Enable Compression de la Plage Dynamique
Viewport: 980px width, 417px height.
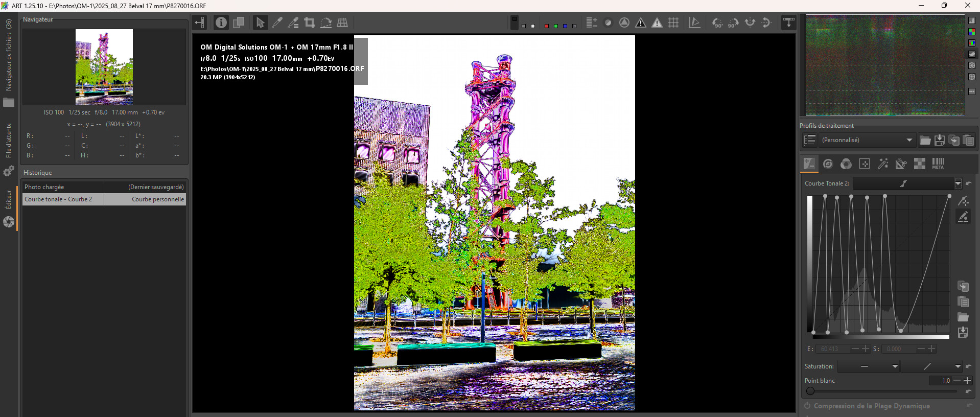[x=808, y=406]
